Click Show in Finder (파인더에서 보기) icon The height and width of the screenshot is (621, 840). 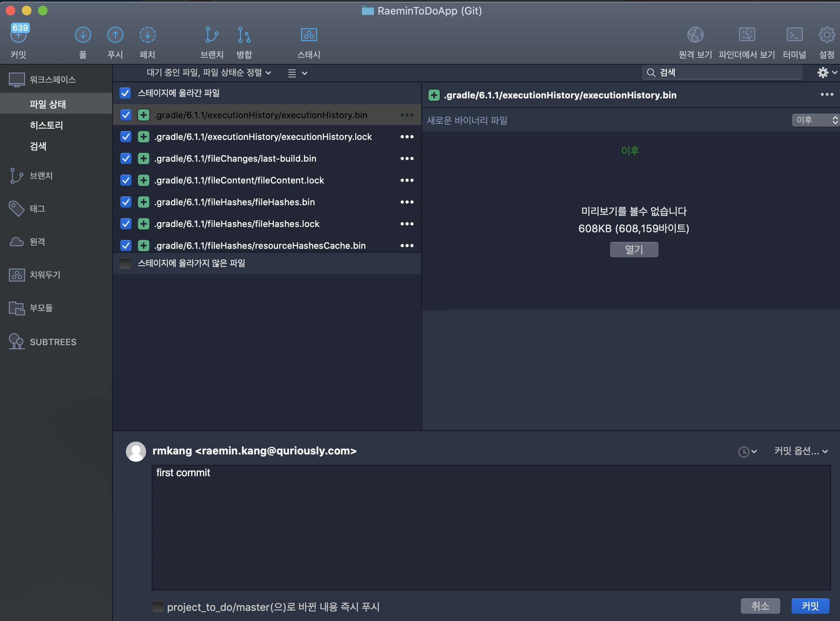click(747, 35)
